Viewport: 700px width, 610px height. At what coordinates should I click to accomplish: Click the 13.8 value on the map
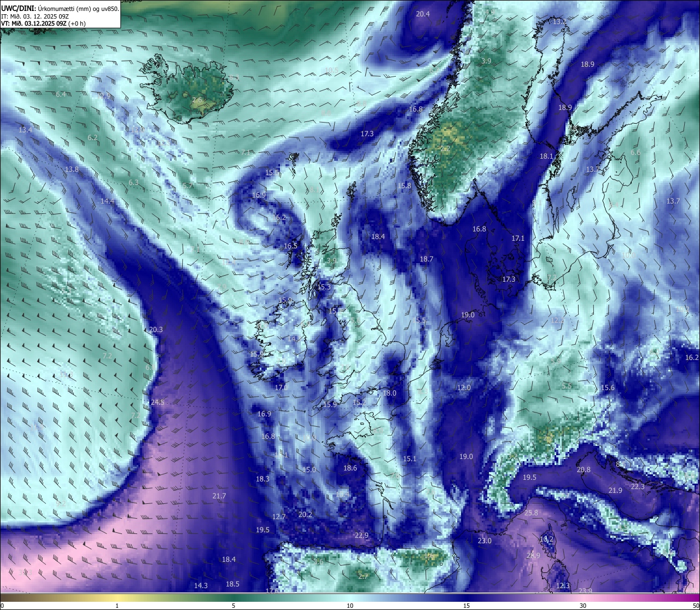click(x=72, y=170)
